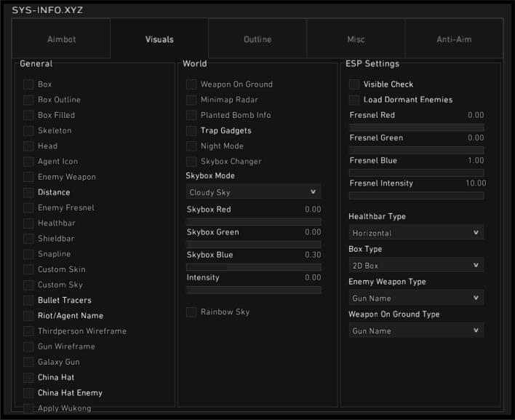Check the Healthbar option
This screenshot has height=420, width=515.
tap(28, 223)
